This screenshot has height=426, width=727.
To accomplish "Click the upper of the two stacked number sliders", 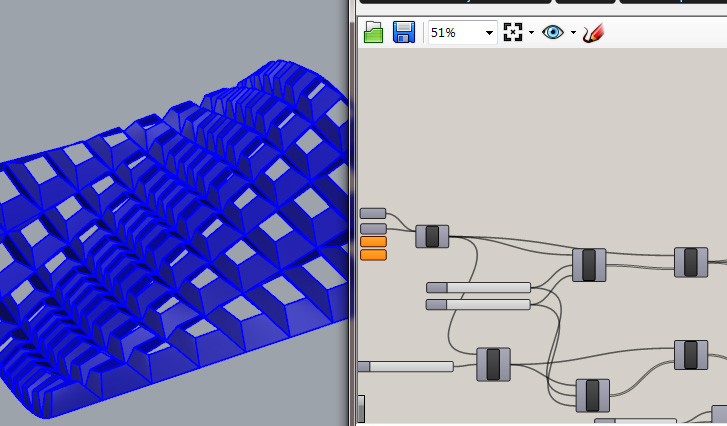I will [x=478, y=288].
